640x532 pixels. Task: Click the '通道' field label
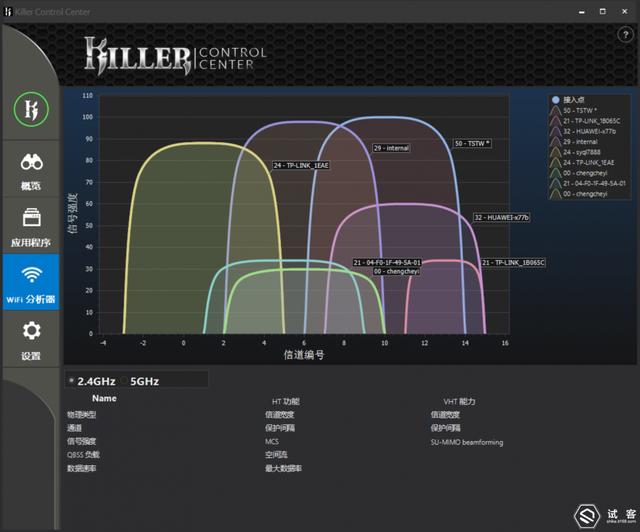click(74, 428)
